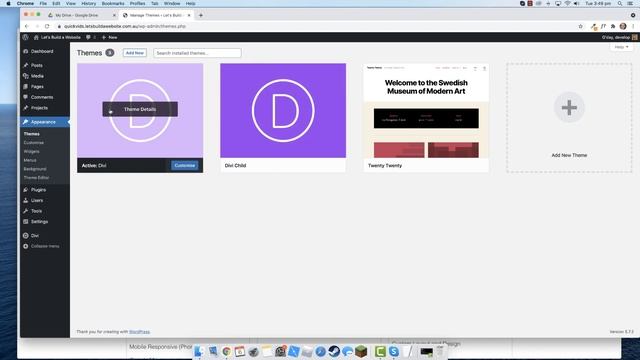
Task: Open the Chrome extensions puzzle icon
Action: (613, 26)
